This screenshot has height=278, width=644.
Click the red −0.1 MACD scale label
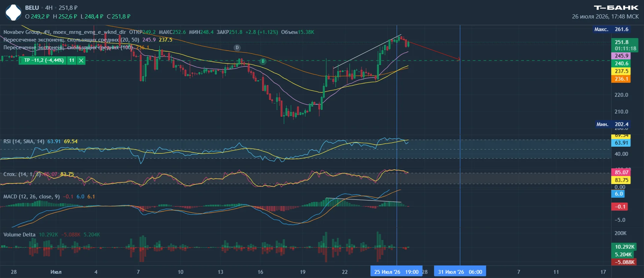(620, 207)
